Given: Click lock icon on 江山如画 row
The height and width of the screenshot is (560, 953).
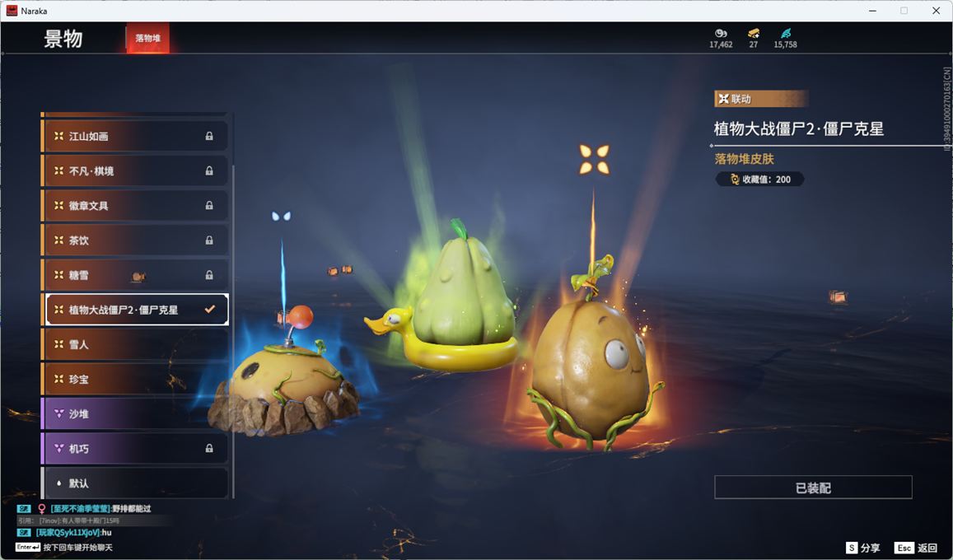Looking at the screenshot, I should pyautogui.click(x=209, y=136).
